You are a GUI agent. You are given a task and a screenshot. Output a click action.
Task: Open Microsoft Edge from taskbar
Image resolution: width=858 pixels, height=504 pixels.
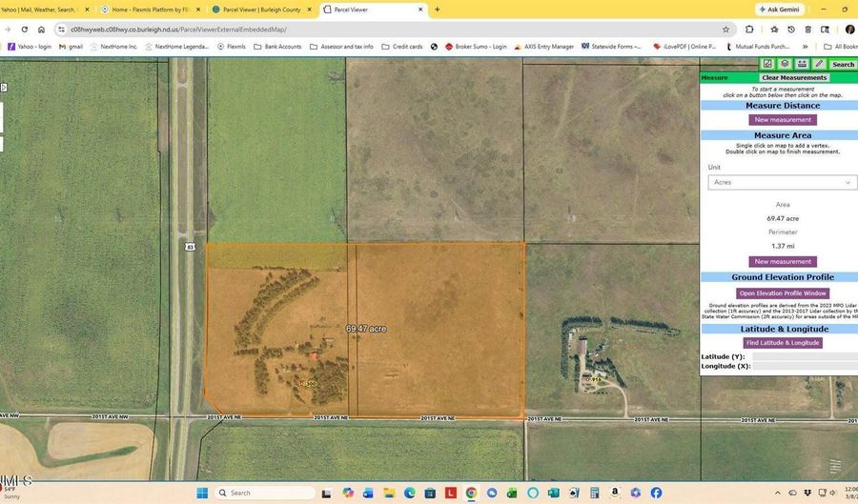(409, 494)
